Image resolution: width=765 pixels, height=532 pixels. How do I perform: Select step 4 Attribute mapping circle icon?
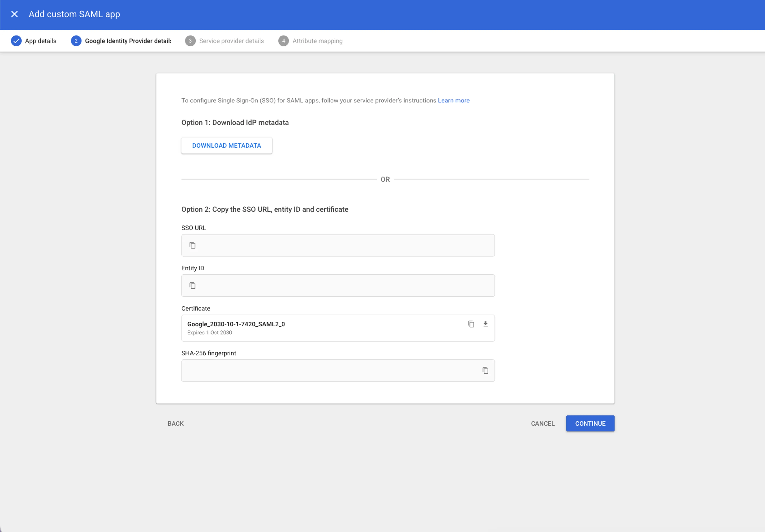tap(283, 41)
